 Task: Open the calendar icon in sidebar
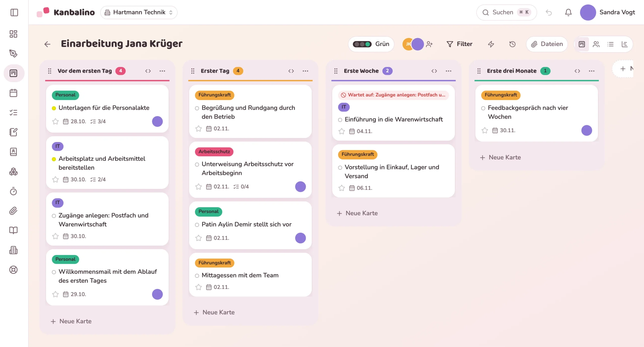13,93
